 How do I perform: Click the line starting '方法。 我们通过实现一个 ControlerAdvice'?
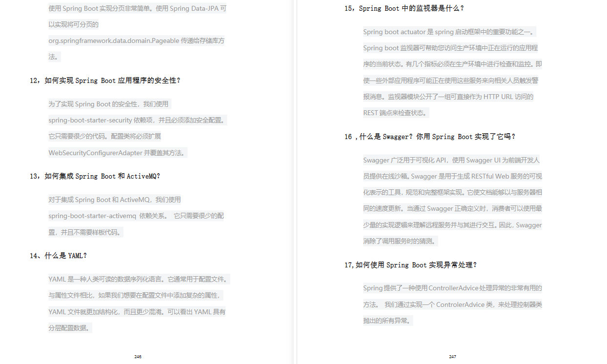click(452, 304)
